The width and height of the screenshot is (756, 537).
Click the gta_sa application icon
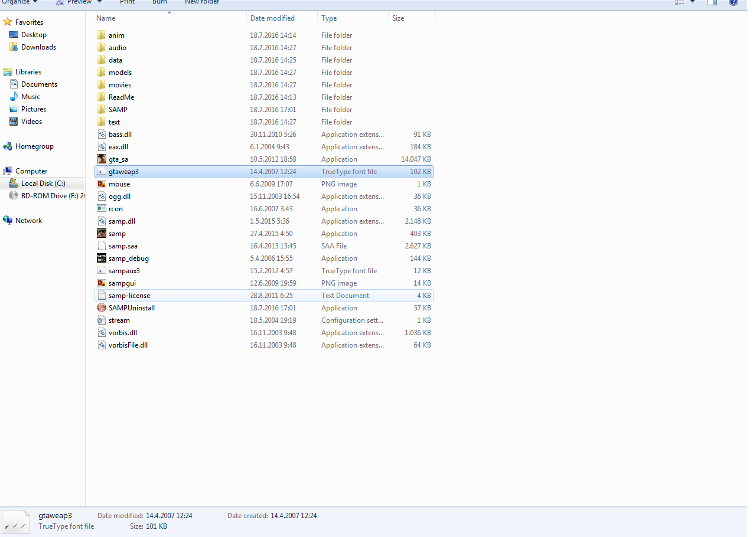tap(101, 159)
